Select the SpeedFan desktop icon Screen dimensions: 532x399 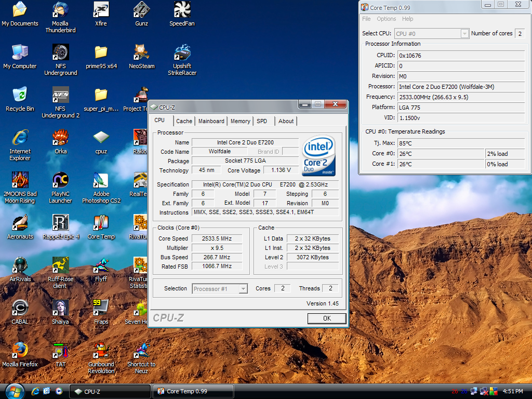coord(182,14)
